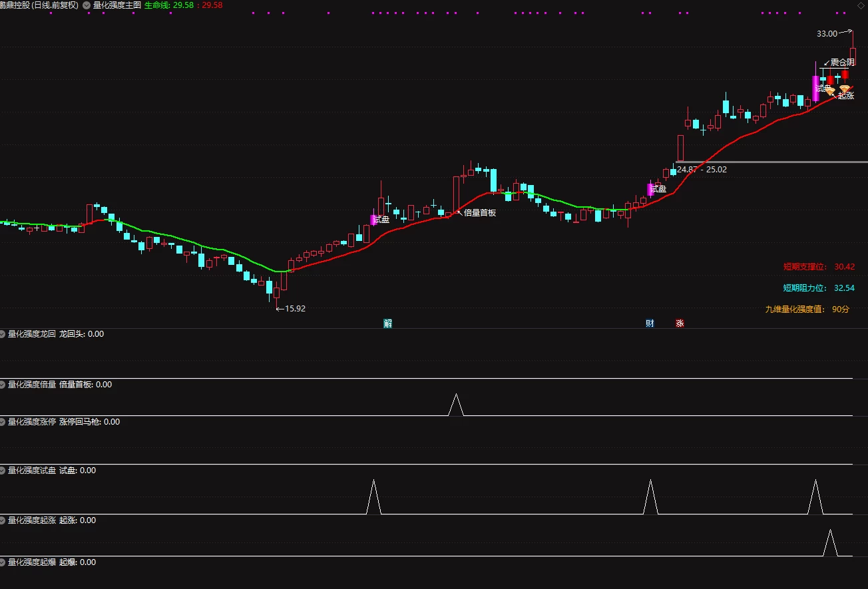
Task: Toggle the 量化强度起涨 panel arrow button
Action: (x=3, y=520)
